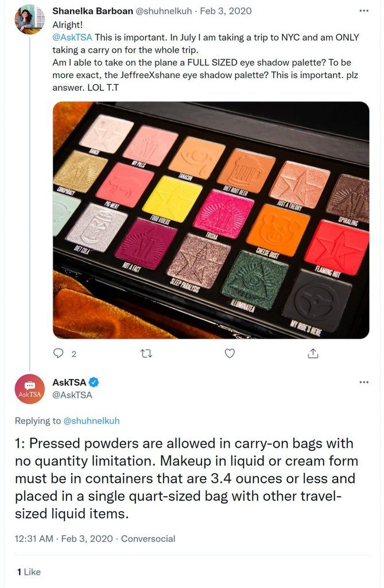Viewport: 384px width, 588px height.
Task: Like the tweet with heart icon
Action: click(230, 353)
